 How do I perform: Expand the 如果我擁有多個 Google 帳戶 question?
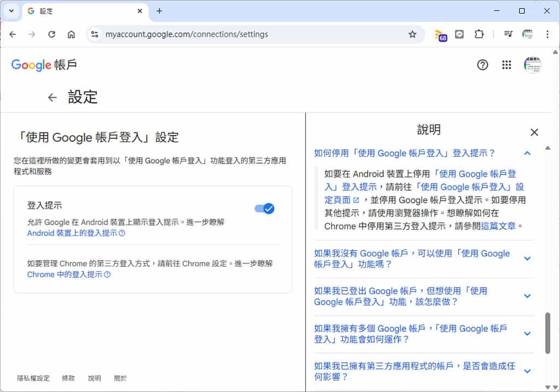click(x=527, y=334)
